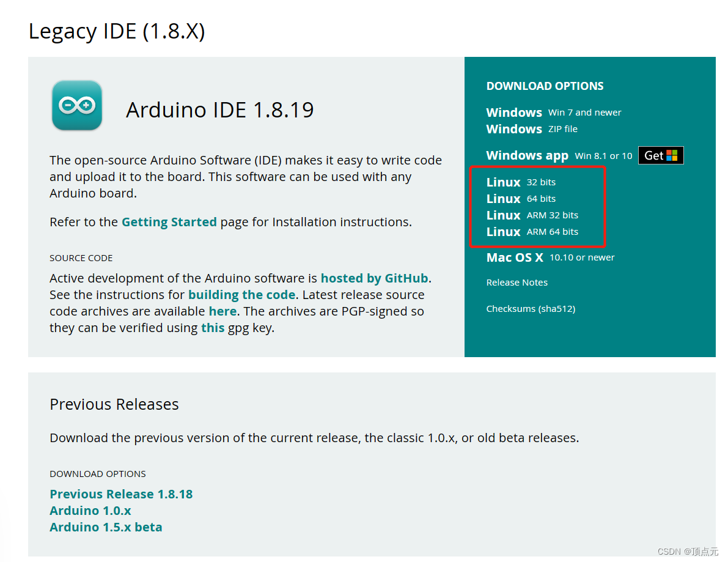Open 'this' gpg key link

coord(213,328)
